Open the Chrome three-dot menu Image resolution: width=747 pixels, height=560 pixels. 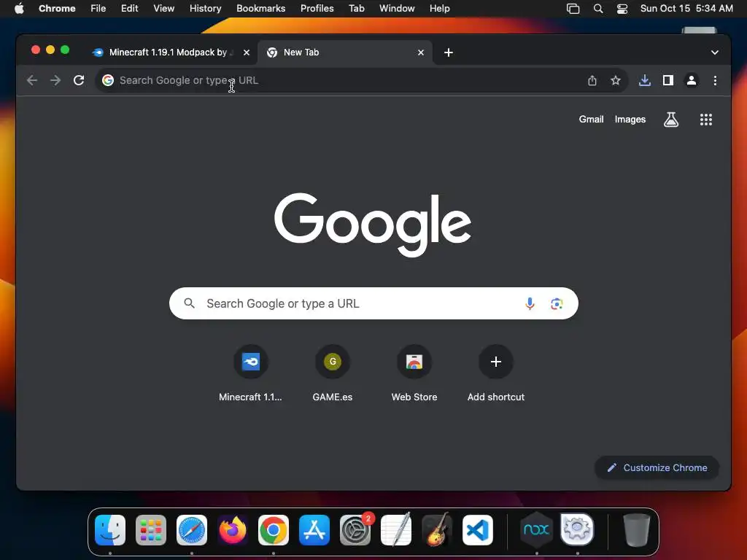coord(715,80)
